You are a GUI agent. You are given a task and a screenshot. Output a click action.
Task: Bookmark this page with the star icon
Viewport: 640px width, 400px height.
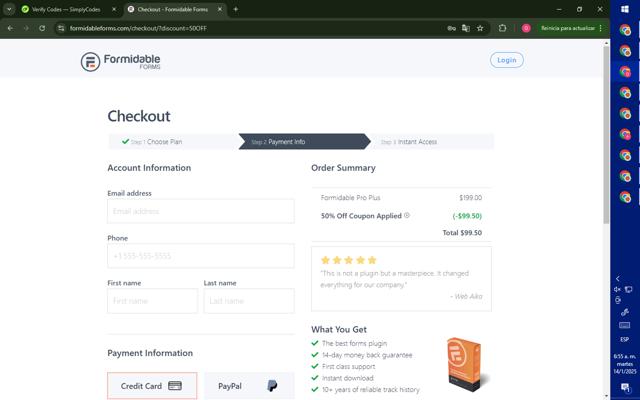[x=480, y=28]
